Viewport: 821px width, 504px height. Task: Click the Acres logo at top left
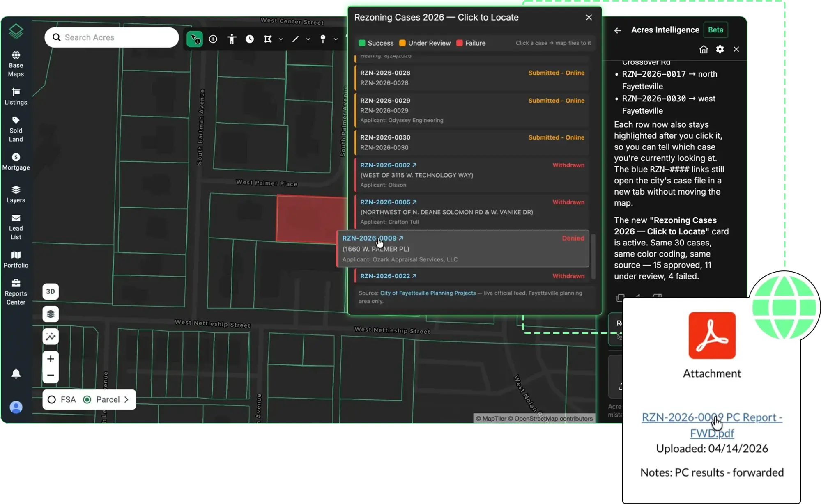coord(16,31)
